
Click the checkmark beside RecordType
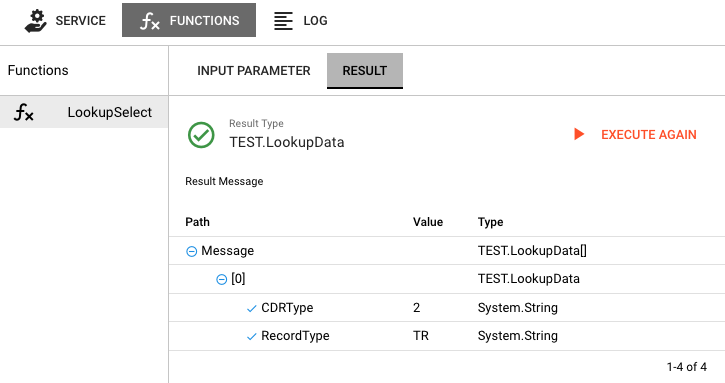[252, 337]
